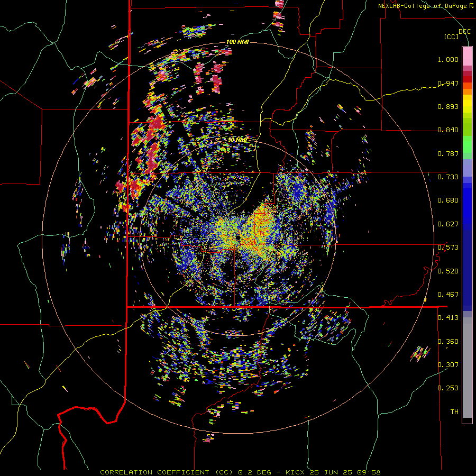
Task: Click the 09:58 timestamp
Action: point(368,472)
